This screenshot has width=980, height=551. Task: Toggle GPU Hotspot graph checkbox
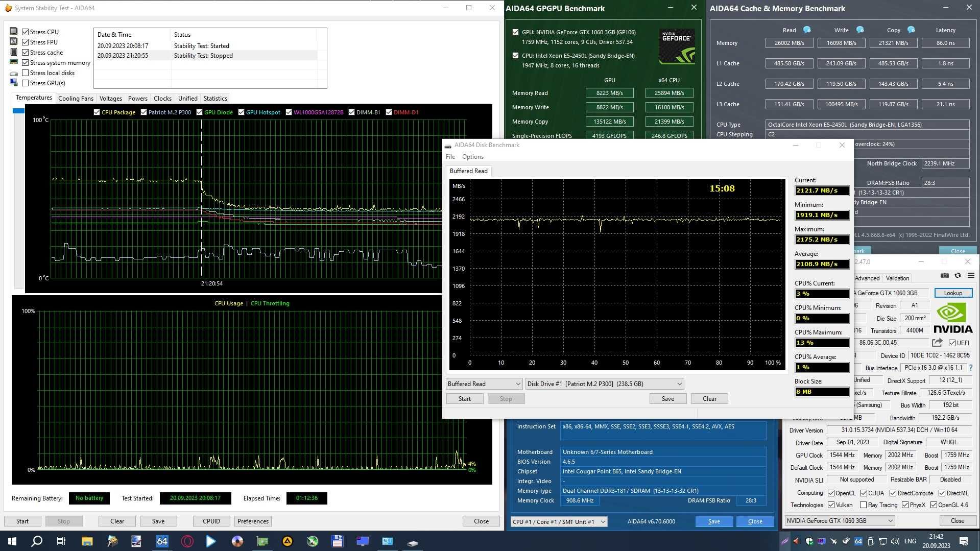click(241, 112)
